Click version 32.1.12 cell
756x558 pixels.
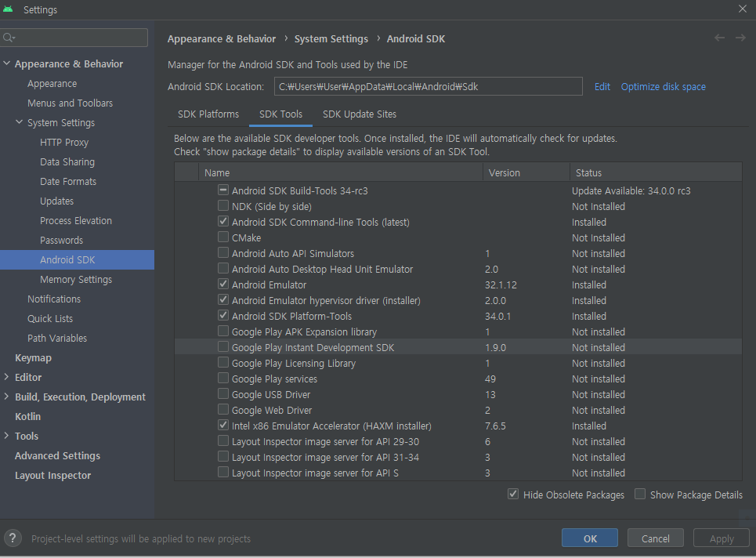coord(501,284)
